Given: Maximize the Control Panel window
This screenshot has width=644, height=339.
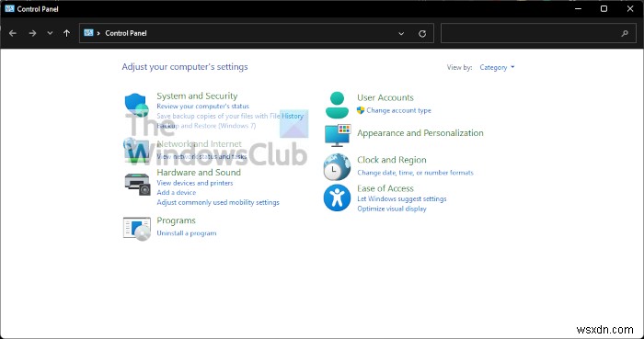Looking at the screenshot, I should coord(604,8).
